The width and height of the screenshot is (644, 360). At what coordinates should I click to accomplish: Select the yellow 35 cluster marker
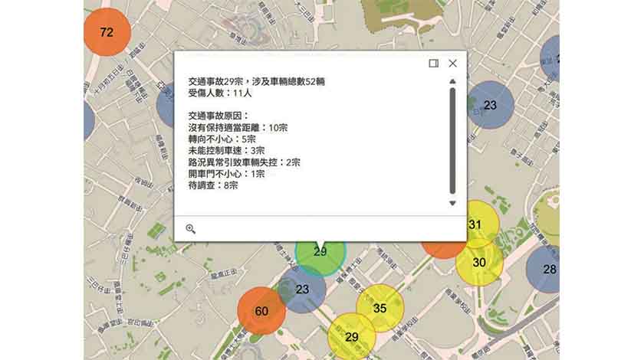click(379, 309)
